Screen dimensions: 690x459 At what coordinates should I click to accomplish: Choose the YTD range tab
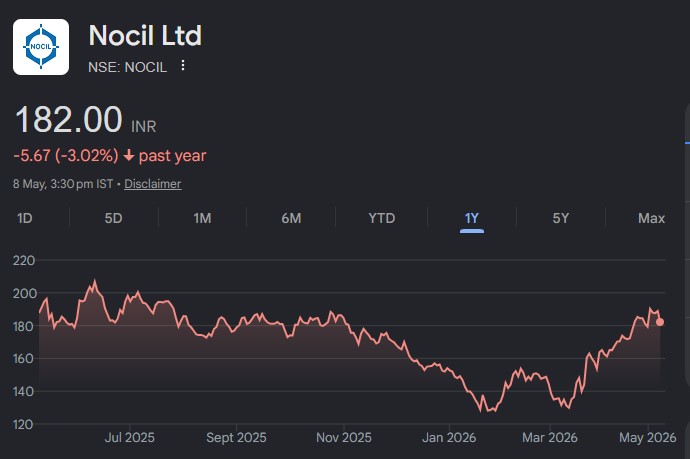[x=382, y=218]
